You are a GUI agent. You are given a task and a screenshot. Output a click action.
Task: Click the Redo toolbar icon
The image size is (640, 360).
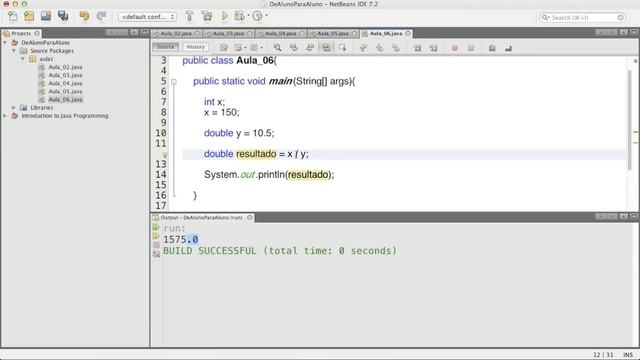(x=101, y=16)
